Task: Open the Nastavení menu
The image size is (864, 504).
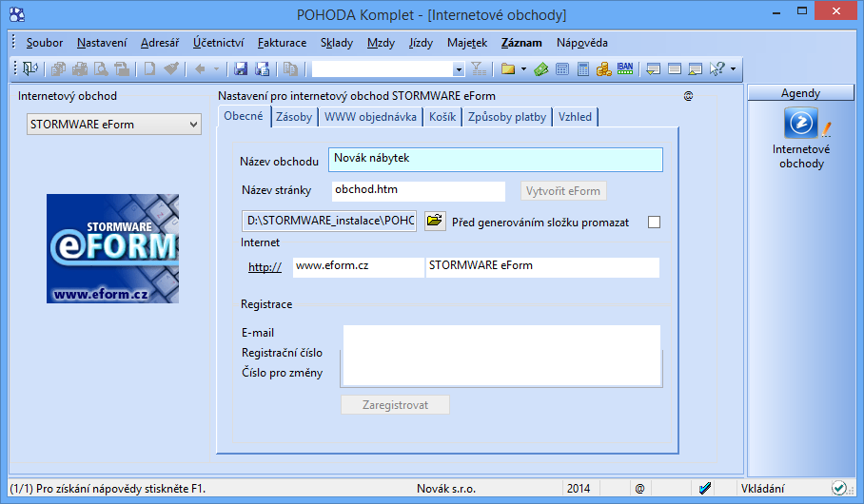Action: pos(102,43)
